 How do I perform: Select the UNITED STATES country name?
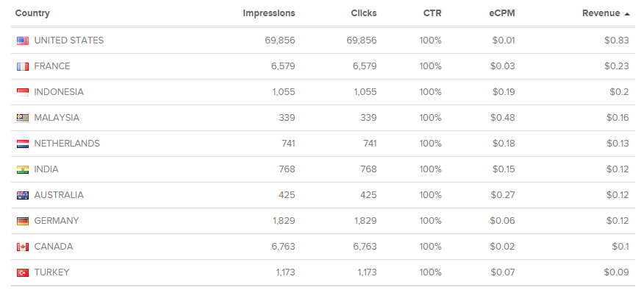[x=69, y=40]
